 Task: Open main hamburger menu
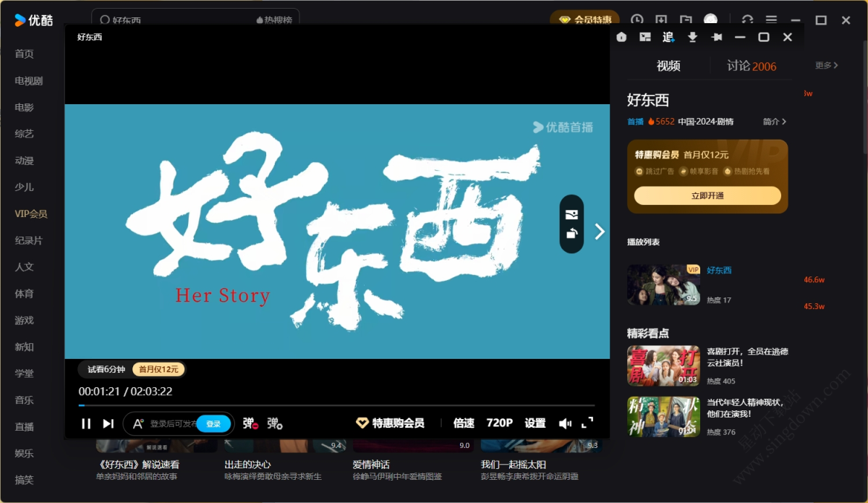point(772,20)
